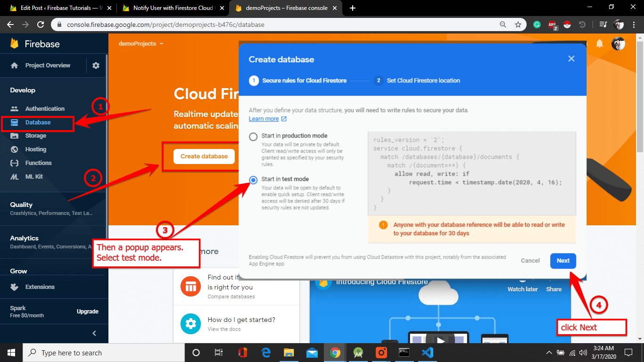The image size is (644, 362).
Task: Open Authentication in the Develop section
Action: pos(45,108)
